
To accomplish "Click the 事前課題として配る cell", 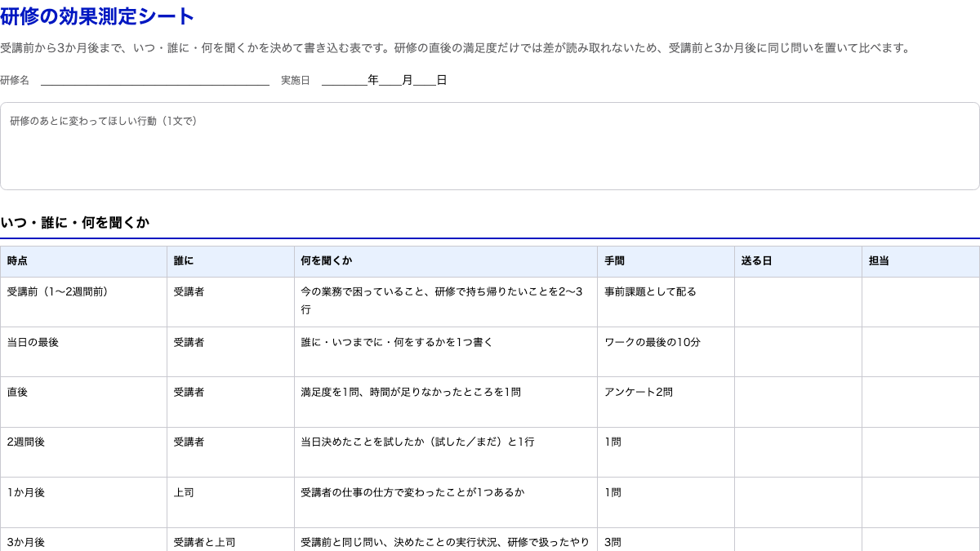I will point(666,302).
